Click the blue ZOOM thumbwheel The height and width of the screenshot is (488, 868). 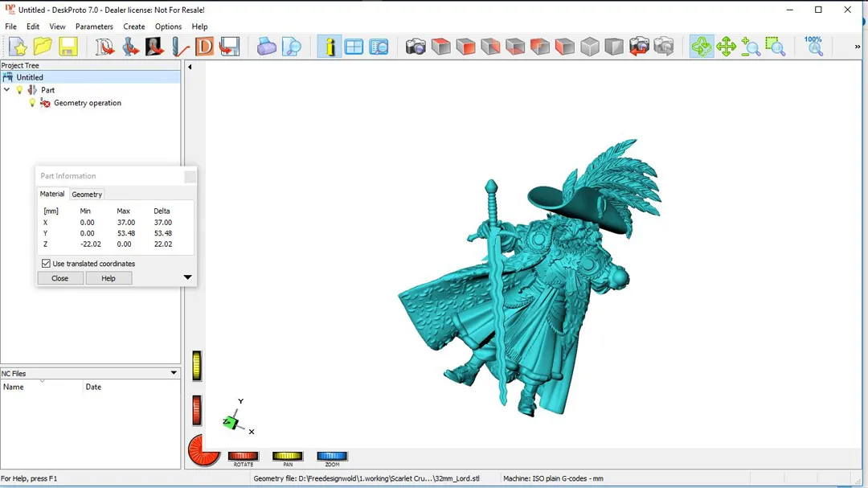pos(332,456)
